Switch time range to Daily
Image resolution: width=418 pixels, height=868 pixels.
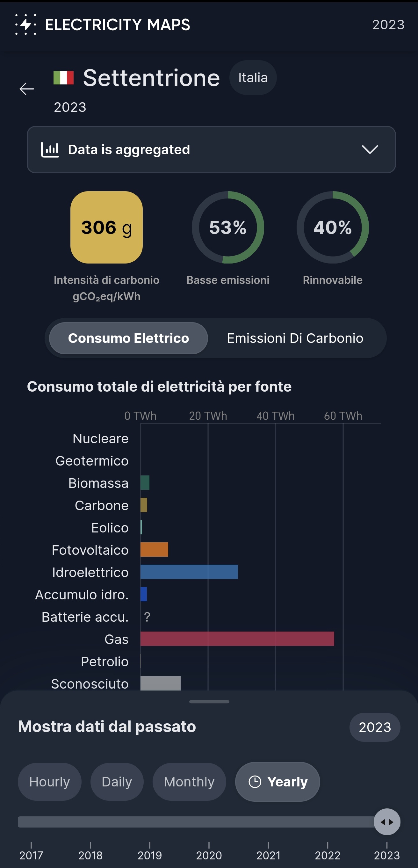point(117,782)
